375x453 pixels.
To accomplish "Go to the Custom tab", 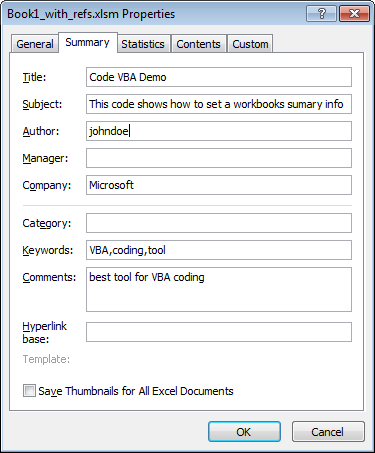I will click(250, 44).
